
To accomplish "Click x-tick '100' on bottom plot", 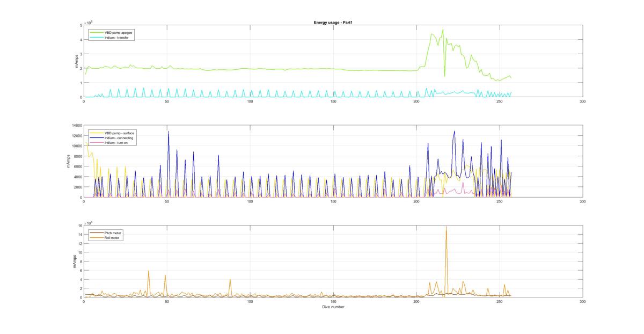I will pos(250,302).
